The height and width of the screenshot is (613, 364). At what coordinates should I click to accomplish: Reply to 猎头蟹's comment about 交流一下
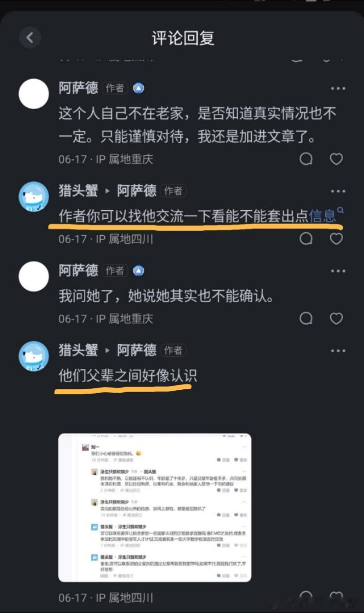click(306, 238)
